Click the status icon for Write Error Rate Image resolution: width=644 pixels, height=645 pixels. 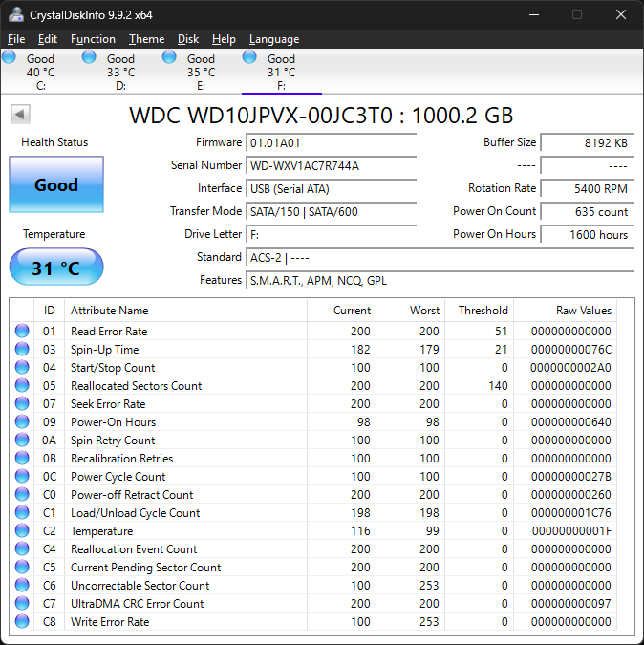[x=22, y=621]
